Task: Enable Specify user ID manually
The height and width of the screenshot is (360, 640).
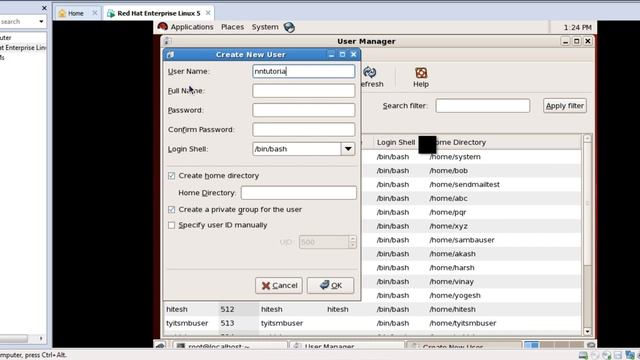Action: [171, 225]
